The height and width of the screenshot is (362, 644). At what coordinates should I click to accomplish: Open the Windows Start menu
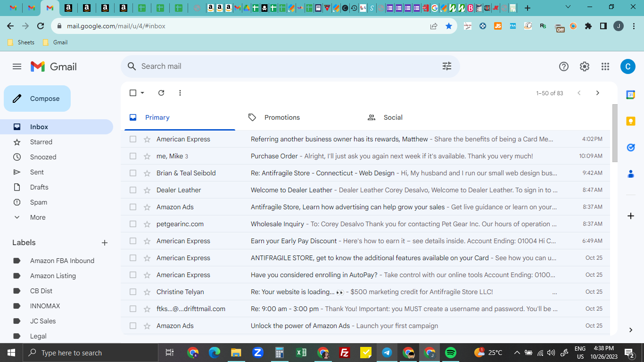tap(11, 353)
